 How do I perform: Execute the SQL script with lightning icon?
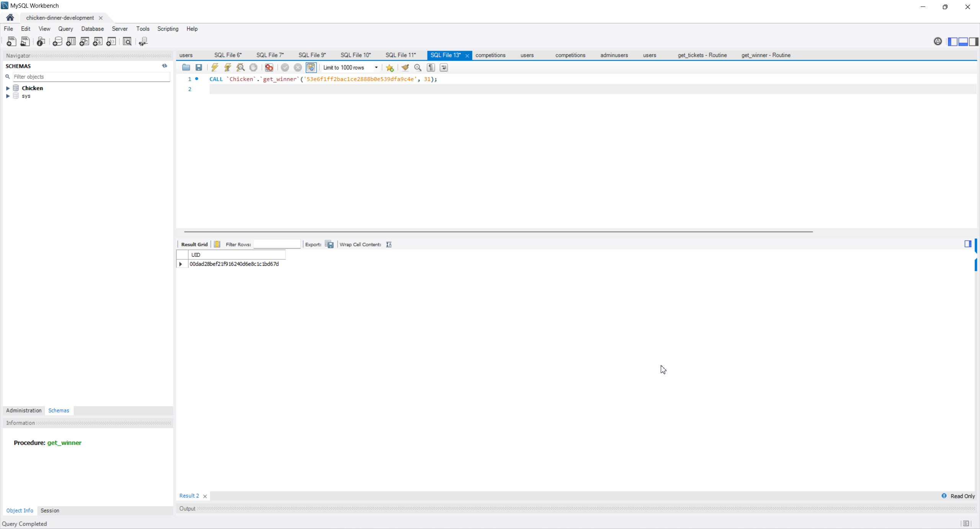215,67
